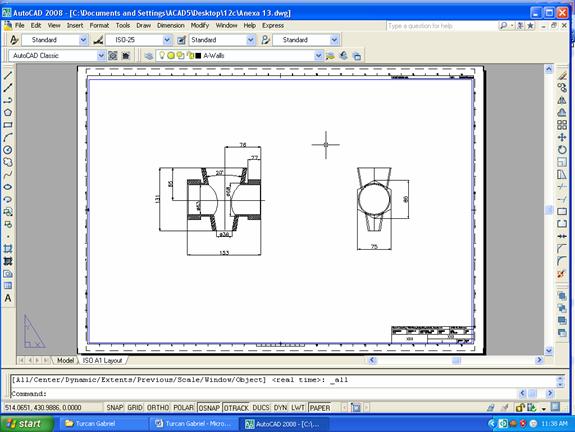Open the Text Style manager icon
Viewport: 575px width, 432px height.
pyautogui.click(x=14, y=40)
